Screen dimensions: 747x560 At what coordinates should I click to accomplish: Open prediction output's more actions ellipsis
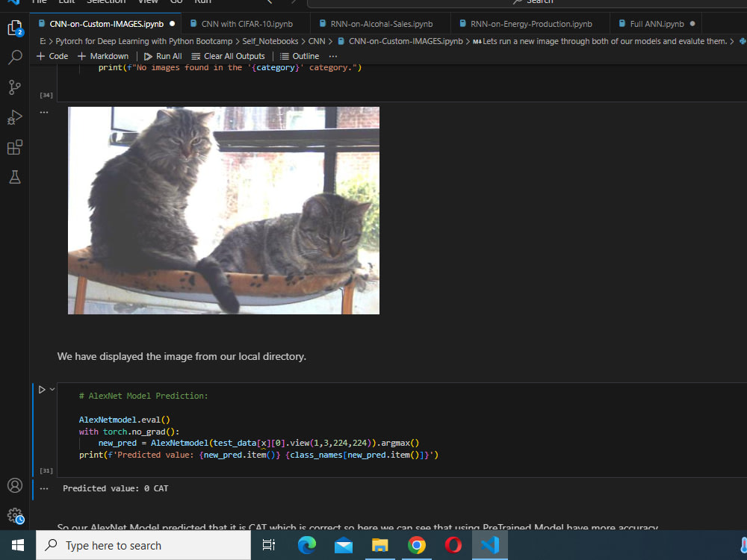pos(44,488)
